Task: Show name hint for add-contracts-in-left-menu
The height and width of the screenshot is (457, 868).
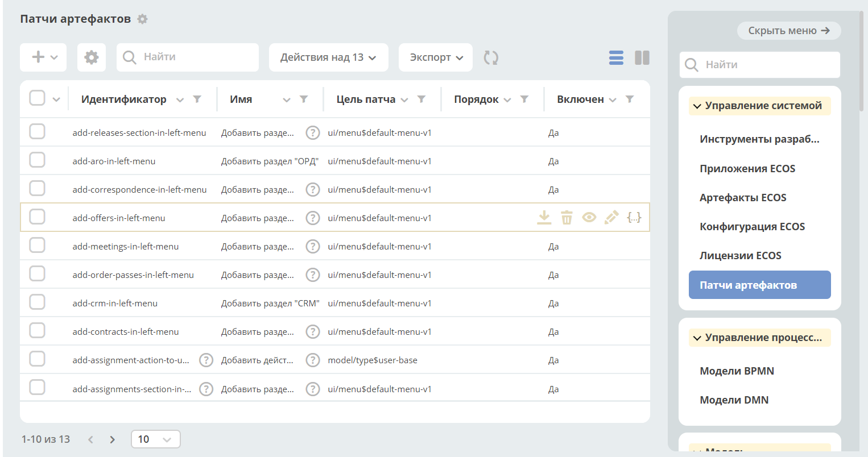Action: pyautogui.click(x=313, y=331)
